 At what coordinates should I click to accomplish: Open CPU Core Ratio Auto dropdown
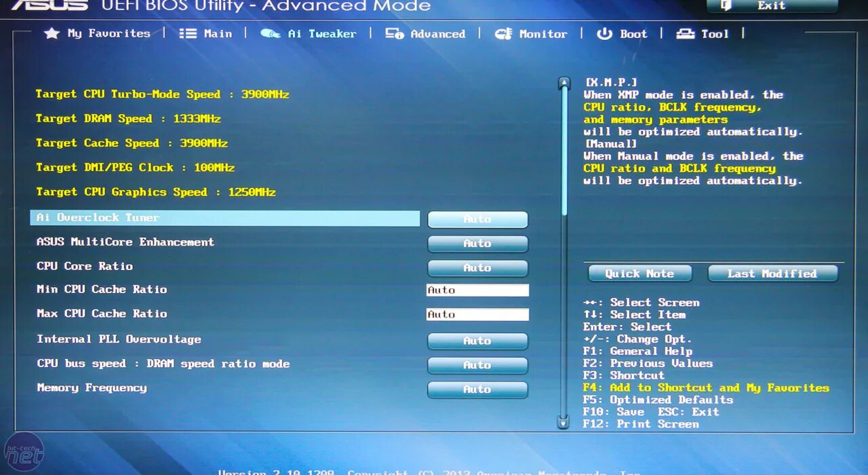click(477, 268)
